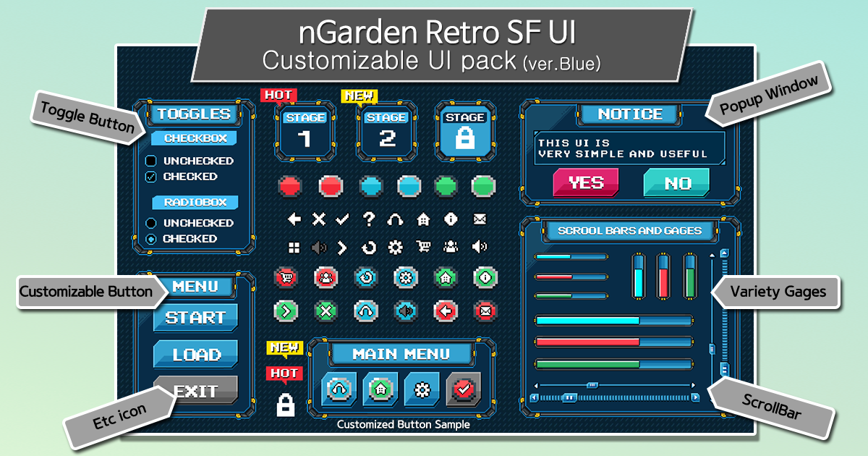Decline with the teal NO button
The image size is (868, 456).
tap(676, 182)
